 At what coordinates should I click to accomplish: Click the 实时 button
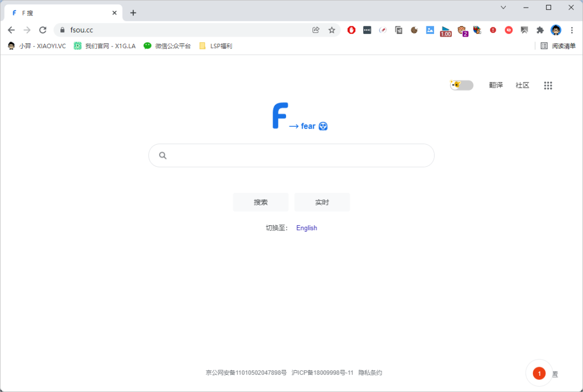pos(322,202)
